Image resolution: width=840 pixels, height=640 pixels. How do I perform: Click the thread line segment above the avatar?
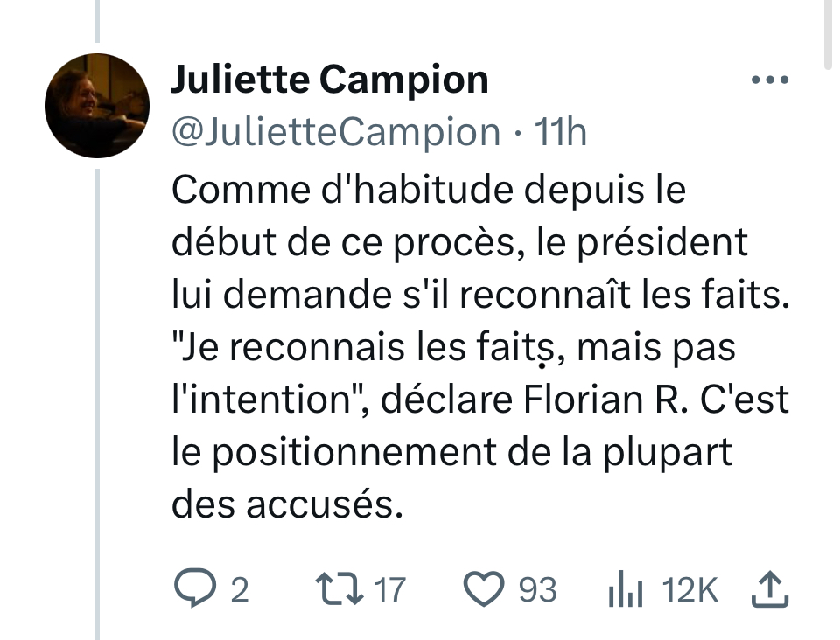[96, 22]
